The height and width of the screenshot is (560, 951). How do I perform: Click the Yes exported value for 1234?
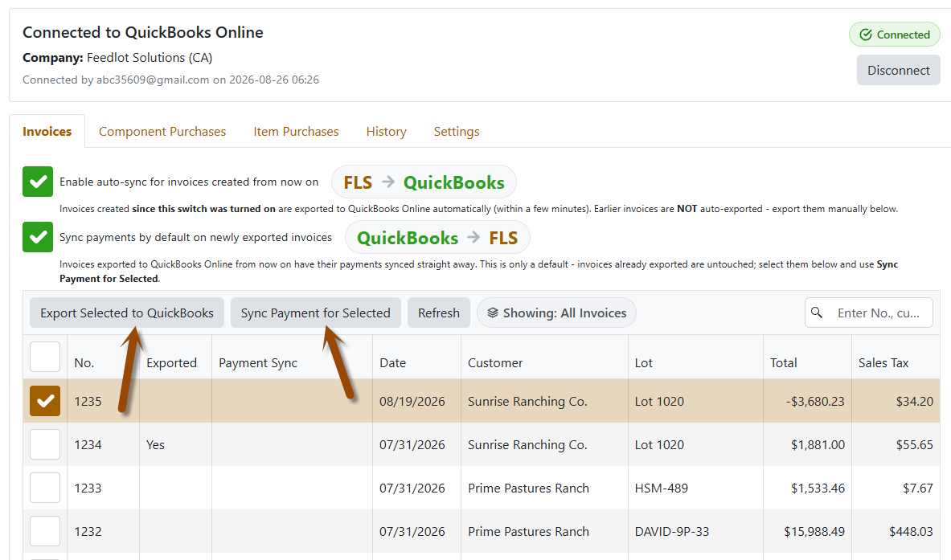[155, 444]
